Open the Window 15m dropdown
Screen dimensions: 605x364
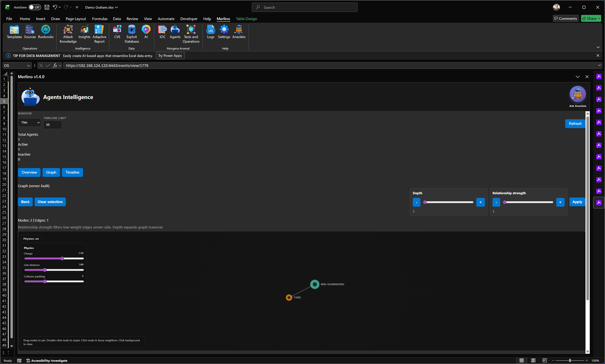coord(29,123)
